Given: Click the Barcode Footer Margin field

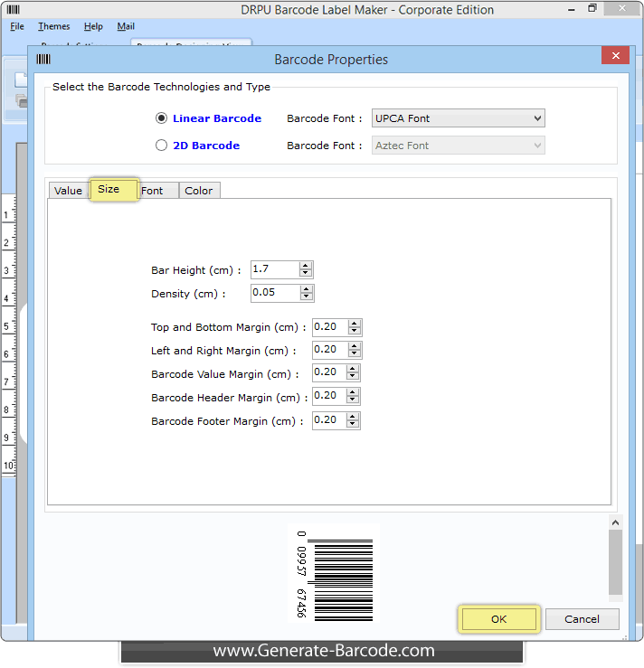Looking at the screenshot, I should click(x=329, y=420).
